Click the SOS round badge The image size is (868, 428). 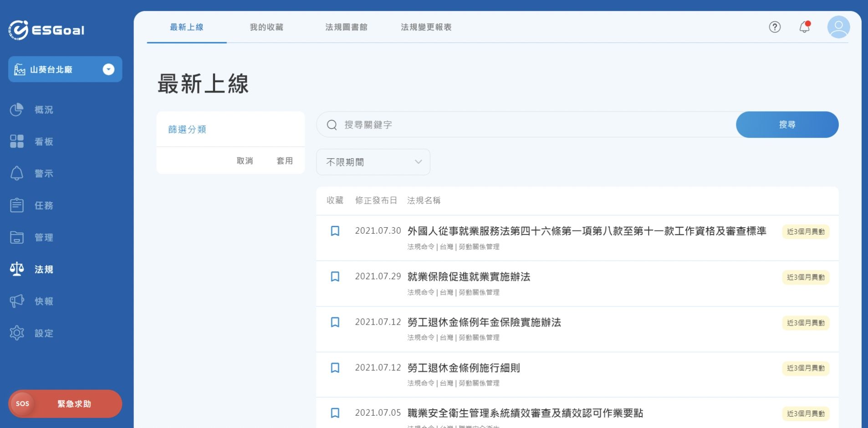pyautogui.click(x=22, y=404)
